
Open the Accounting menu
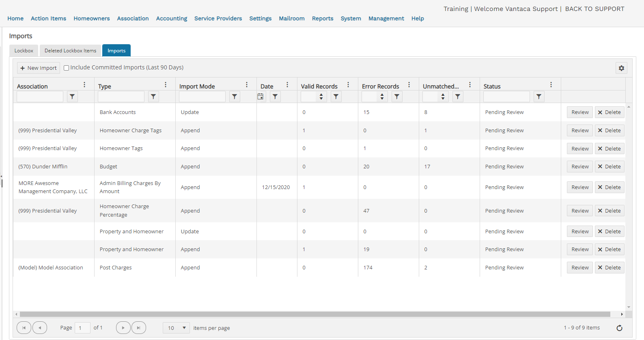click(172, 19)
